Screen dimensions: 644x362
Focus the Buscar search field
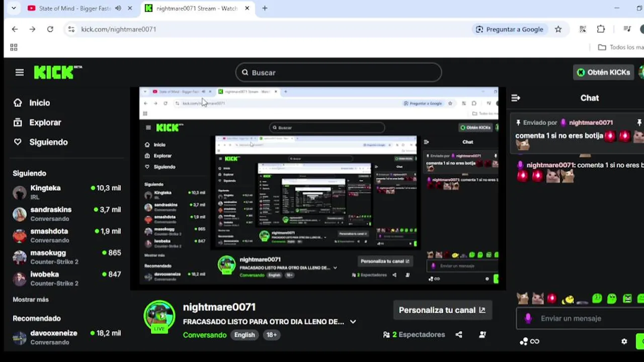click(x=339, y=72)
